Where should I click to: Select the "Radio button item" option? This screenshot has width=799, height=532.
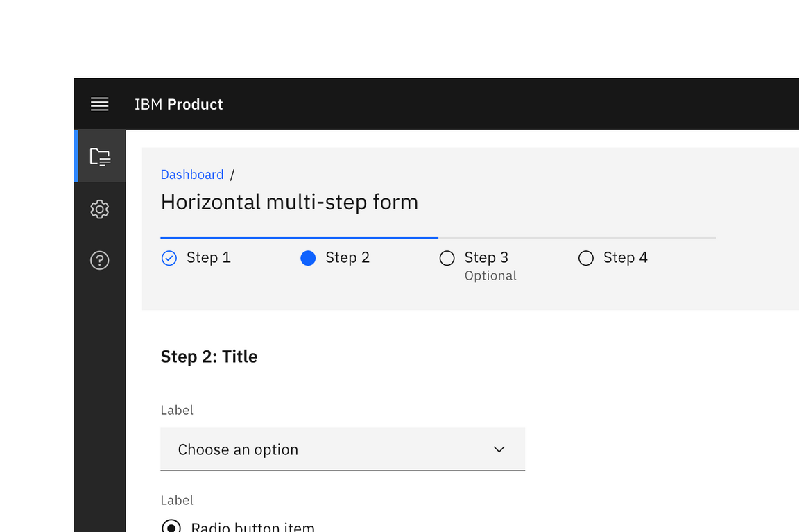click(x=171, y=526)
